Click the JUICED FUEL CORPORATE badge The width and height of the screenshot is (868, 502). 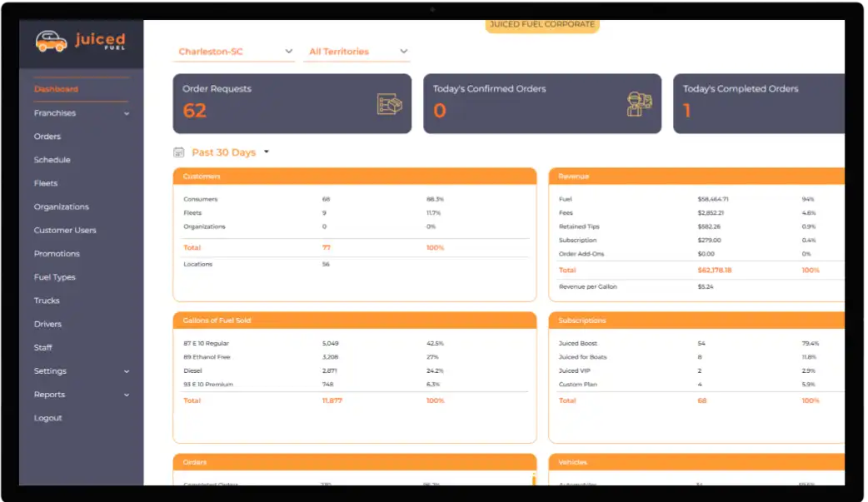click(x=542, y=25)
